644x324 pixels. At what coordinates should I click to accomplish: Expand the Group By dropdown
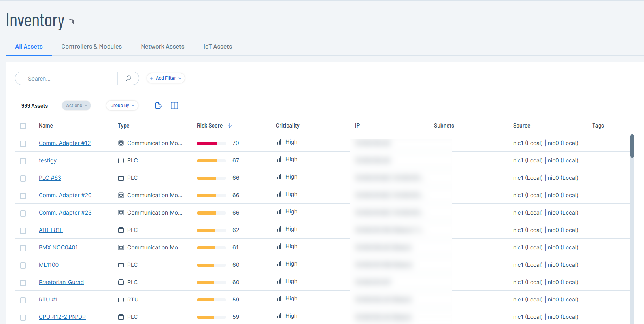pyautogui.click(x=122, y=105)
